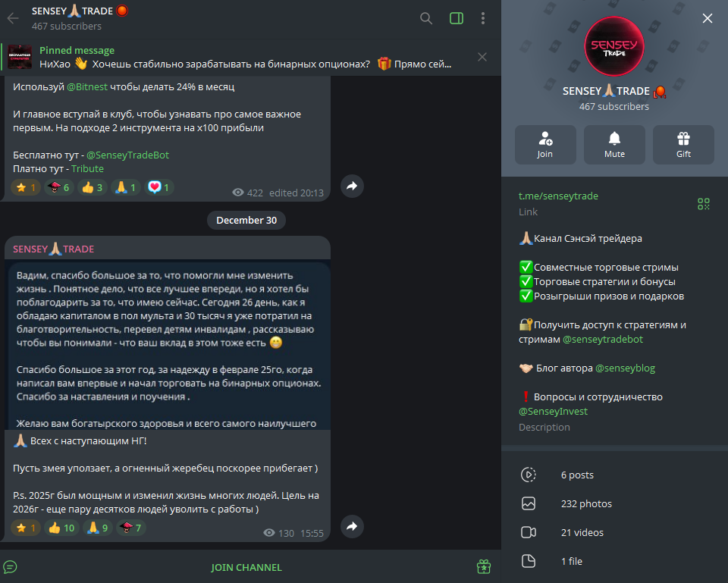This screenshot has width=728, height=583.
Task: Open the pinned message thumbnail
Action: 20,57
